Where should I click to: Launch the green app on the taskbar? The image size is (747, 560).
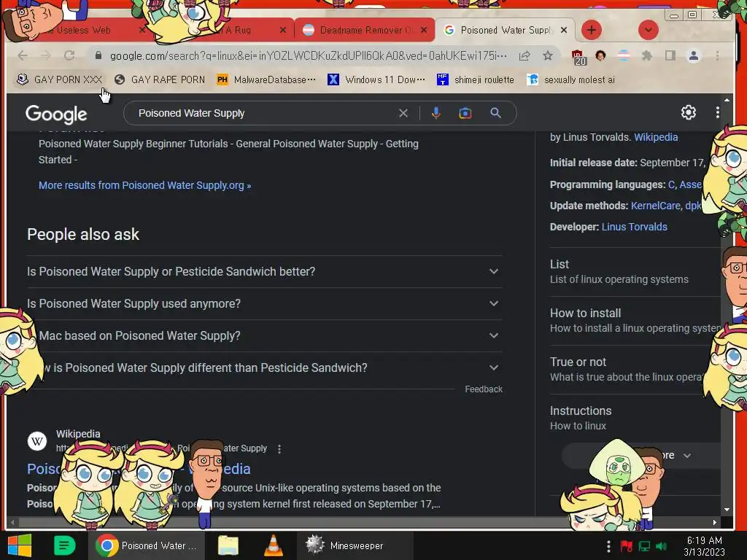pyautogui.click(x=64, y=545)
